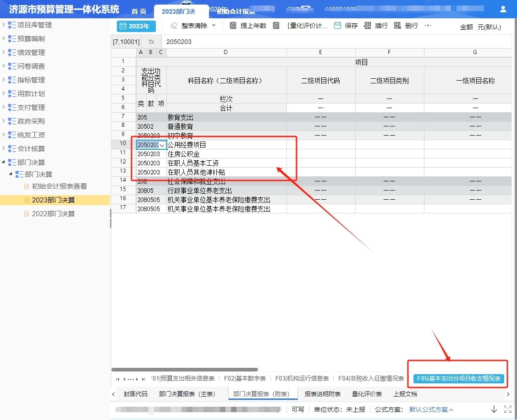Click the 提上年数 calculator tool

(247, 26)
